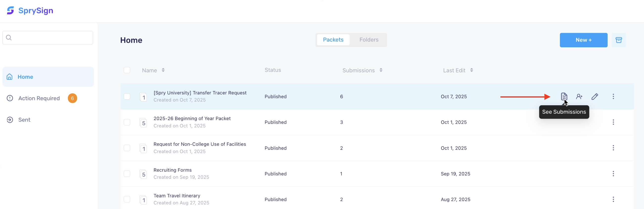Click the Oct 7, 2025 last edit date
Screen dimensions: 644x209
(453, 97)
